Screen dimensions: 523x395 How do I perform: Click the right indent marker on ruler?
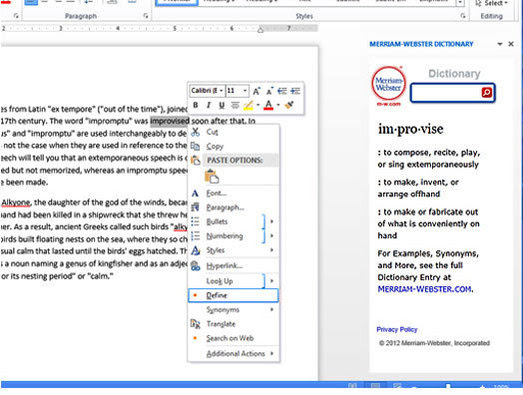(260, 30)
